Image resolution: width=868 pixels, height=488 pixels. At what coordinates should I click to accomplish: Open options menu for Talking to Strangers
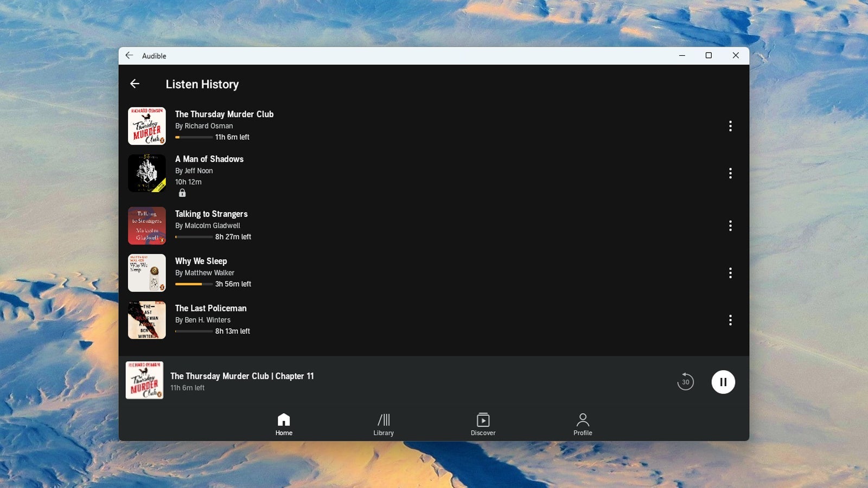[x=731, y=226]
